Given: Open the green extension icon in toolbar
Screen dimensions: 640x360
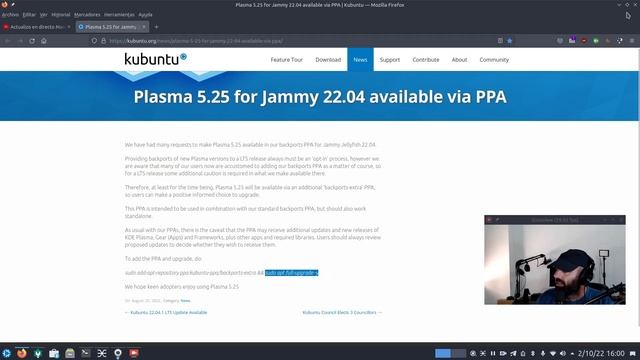Looking at the screenshot, I should pyautogui.click(x=596, y=40).
